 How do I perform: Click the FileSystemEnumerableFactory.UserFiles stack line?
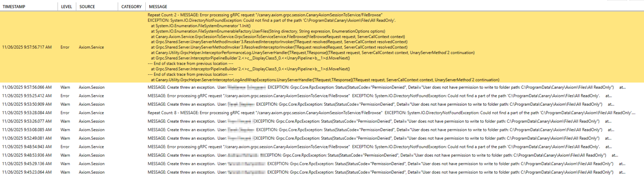[x=268, y=31]
